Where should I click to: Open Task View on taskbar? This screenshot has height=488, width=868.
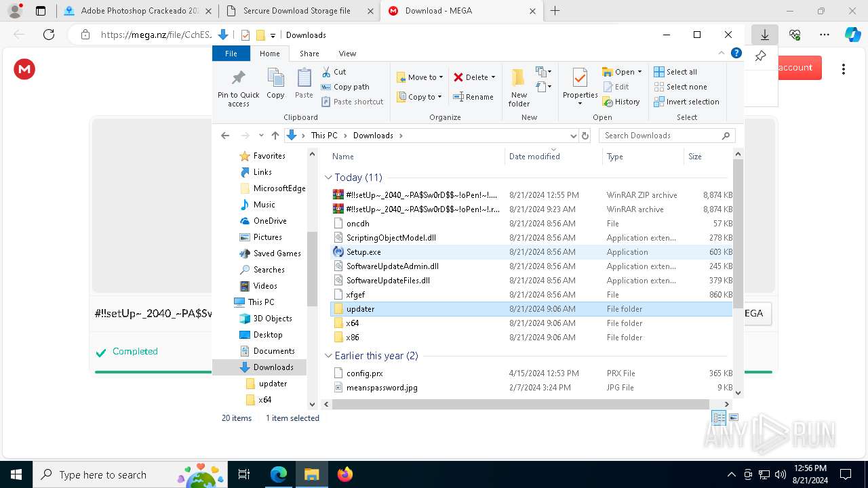[x=245, y=474]
